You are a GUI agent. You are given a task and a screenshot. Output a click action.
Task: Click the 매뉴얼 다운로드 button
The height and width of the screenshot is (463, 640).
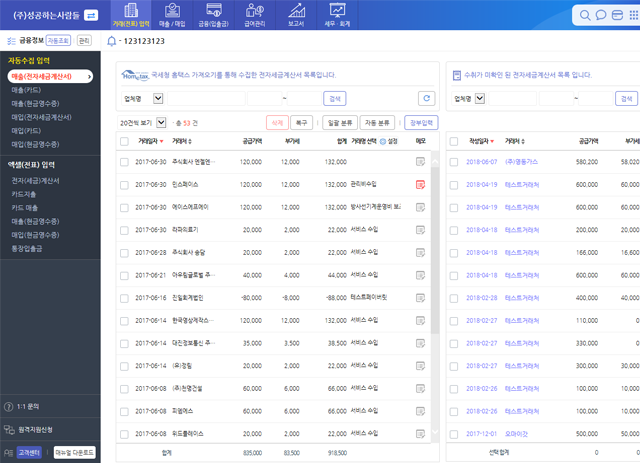(74, 452)
